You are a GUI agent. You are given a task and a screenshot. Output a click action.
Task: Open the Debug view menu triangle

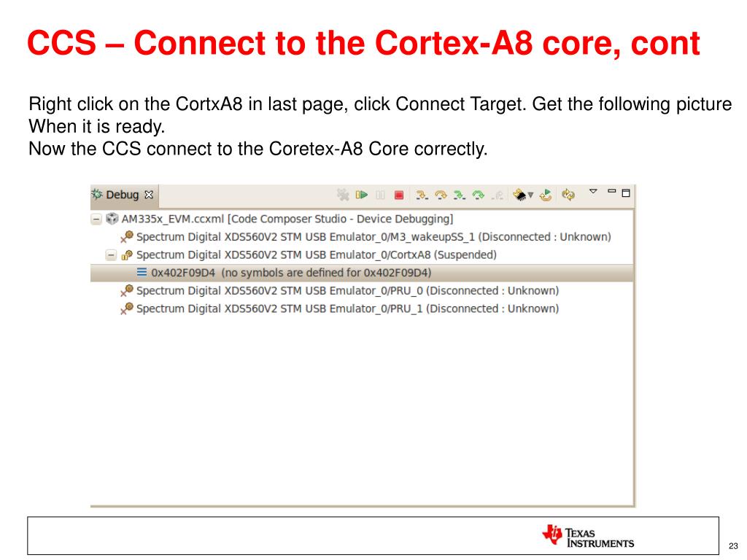[x=593, y=192]
